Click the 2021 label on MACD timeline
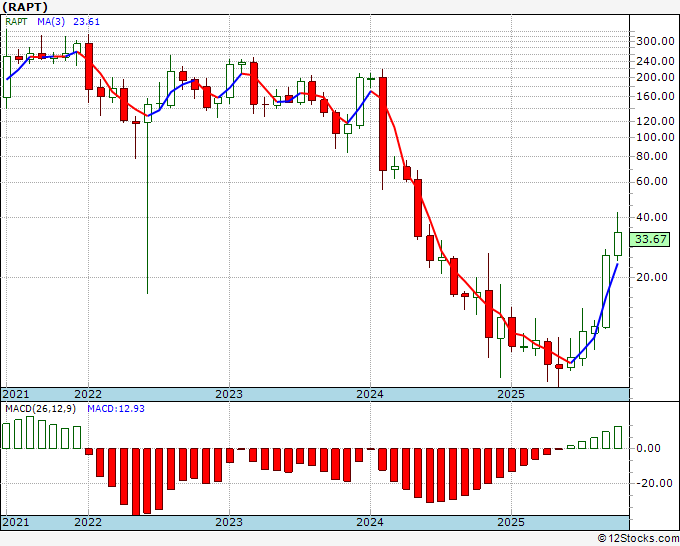680x546 pixels. pos(16,522)
